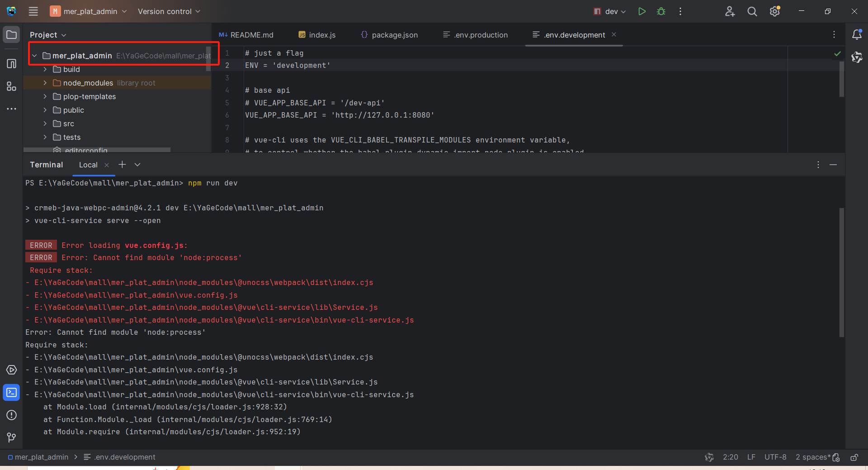Close the Local terminal session
This screenshot has width=868, height=470.
107,165
